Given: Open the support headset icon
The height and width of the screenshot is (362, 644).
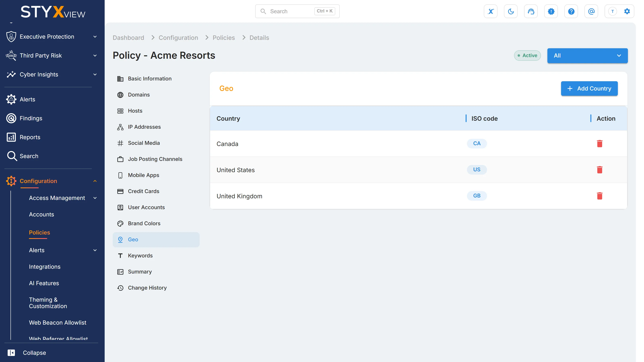Looking at the screenshot, I should tap(531, 11).
